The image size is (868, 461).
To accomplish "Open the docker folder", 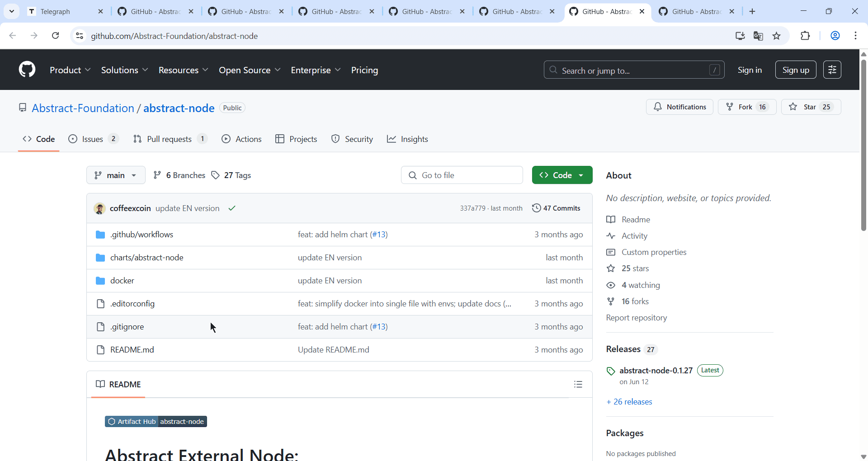I will [x=122, y=281].
